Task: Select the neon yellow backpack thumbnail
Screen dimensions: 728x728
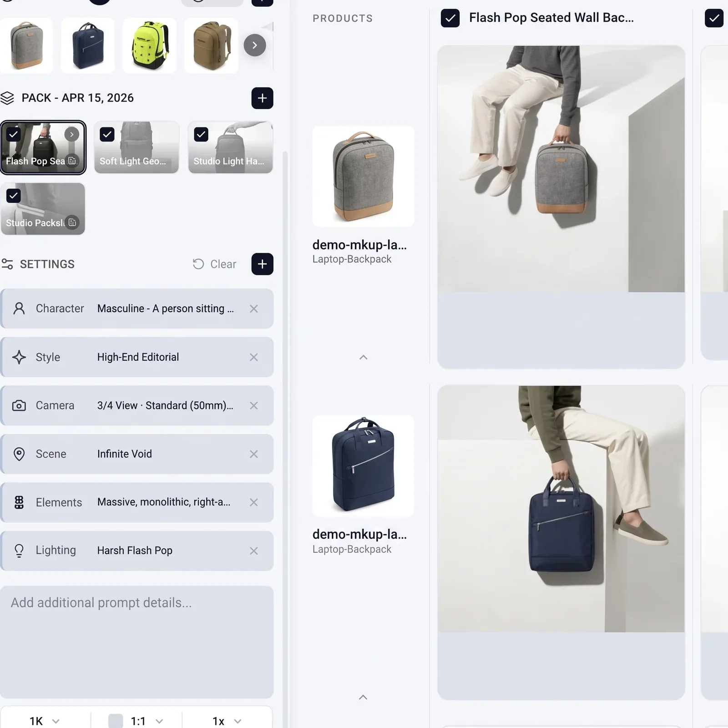Action: [150, 45]
